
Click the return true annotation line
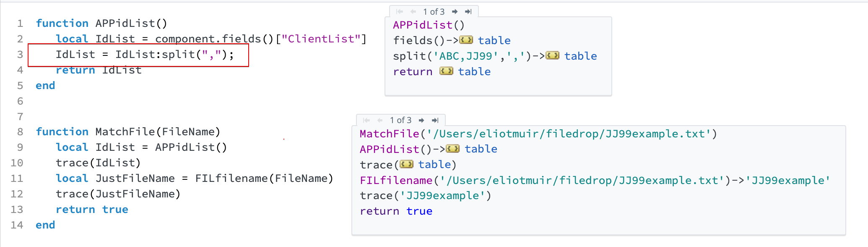coord(395,211)
